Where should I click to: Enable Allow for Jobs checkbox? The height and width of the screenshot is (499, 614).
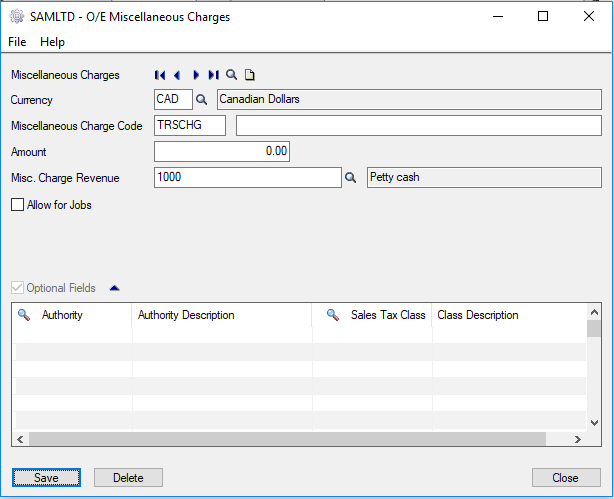17,204
